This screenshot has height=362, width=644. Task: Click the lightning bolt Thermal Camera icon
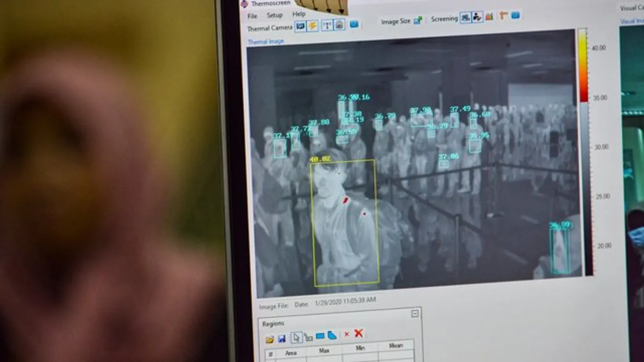point(312,25)
